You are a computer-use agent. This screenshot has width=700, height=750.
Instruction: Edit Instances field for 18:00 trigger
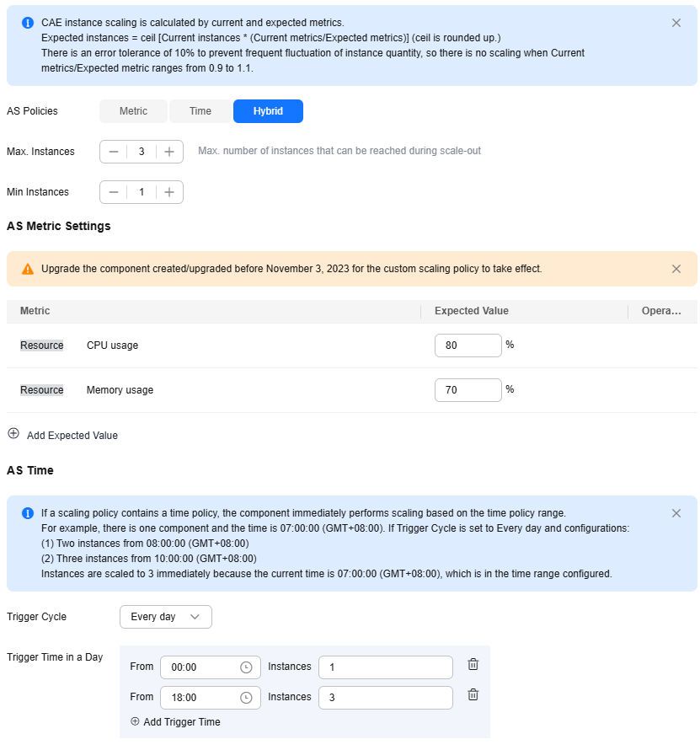[x=386, y=698]
